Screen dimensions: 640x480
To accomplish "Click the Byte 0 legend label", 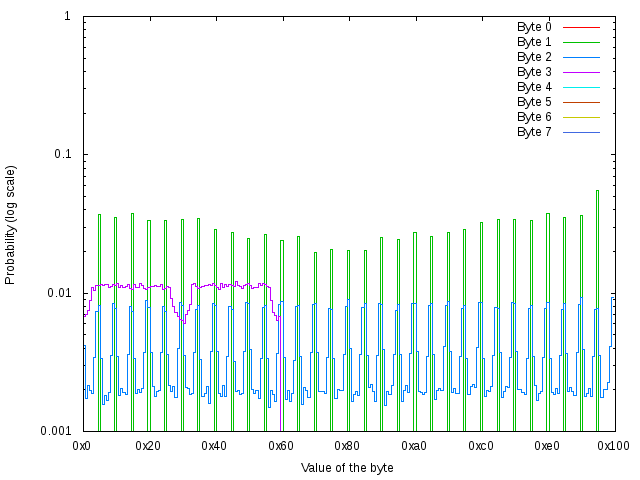I will tap(534, 27).
